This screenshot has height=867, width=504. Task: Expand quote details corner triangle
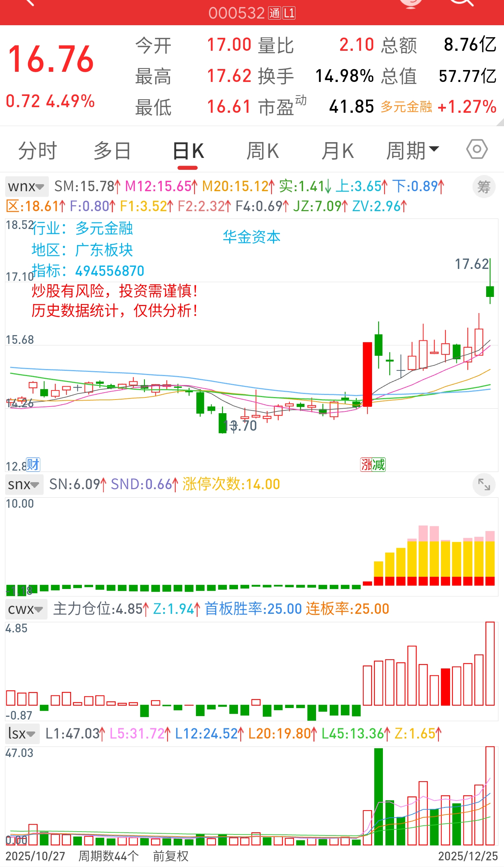pyautogui.click(x=500, y=122)
